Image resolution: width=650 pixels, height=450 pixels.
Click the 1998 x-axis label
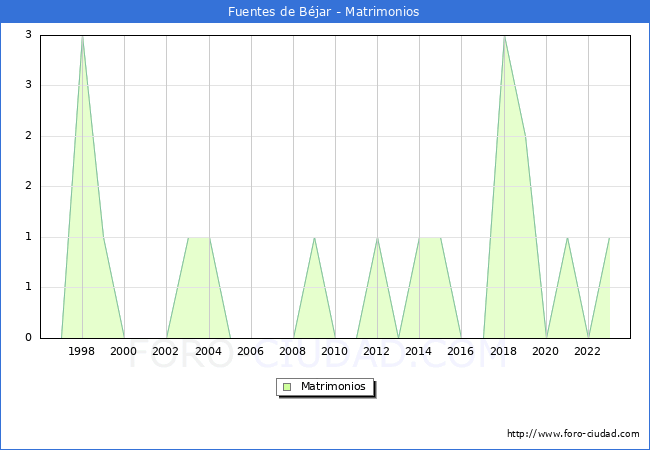click(82, 351)
